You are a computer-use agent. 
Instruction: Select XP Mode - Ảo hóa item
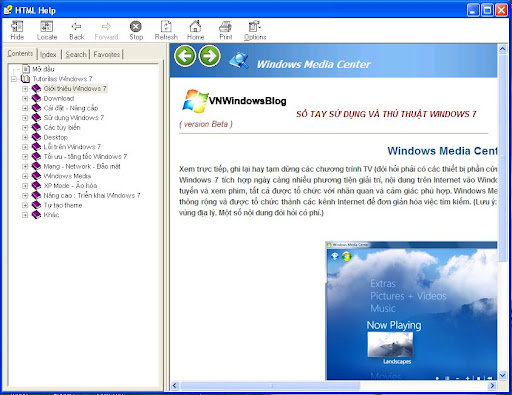[70, 186]
